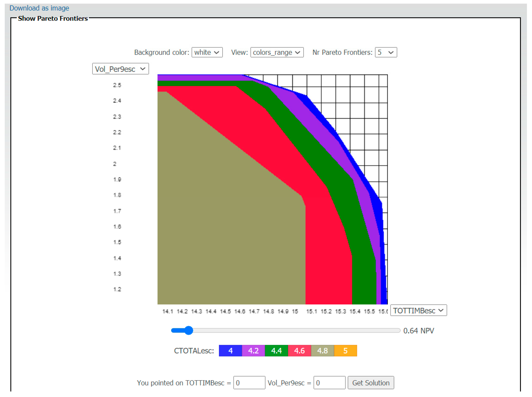Click the purple 4.2 legend swatch
The width and height of the screenshot is (532, 397).
[253, 351]
